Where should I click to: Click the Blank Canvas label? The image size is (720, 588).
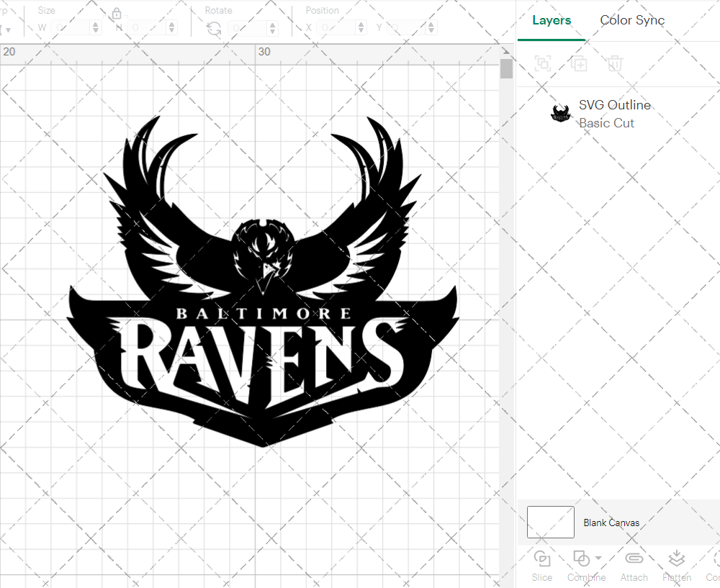click(x=611, y=523)
